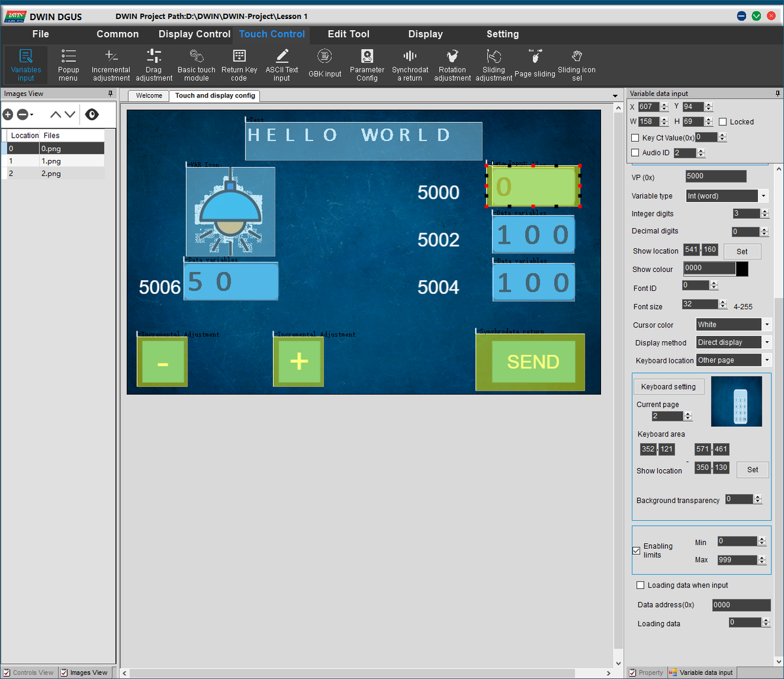Image resolution: width=784 pixels, height=679 pixels.
Task: Pin the Variable data input panel
Action: point(777,93)
